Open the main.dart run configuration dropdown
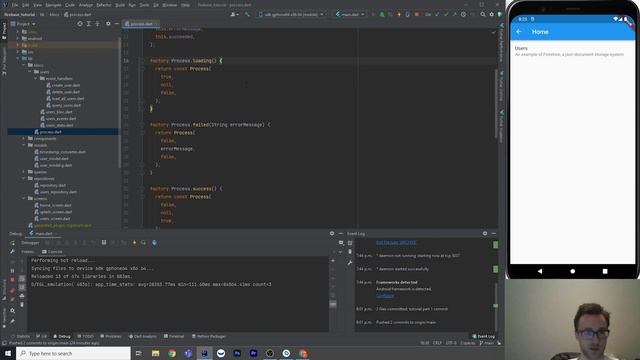640x360 pixels. tap(350, 14)
